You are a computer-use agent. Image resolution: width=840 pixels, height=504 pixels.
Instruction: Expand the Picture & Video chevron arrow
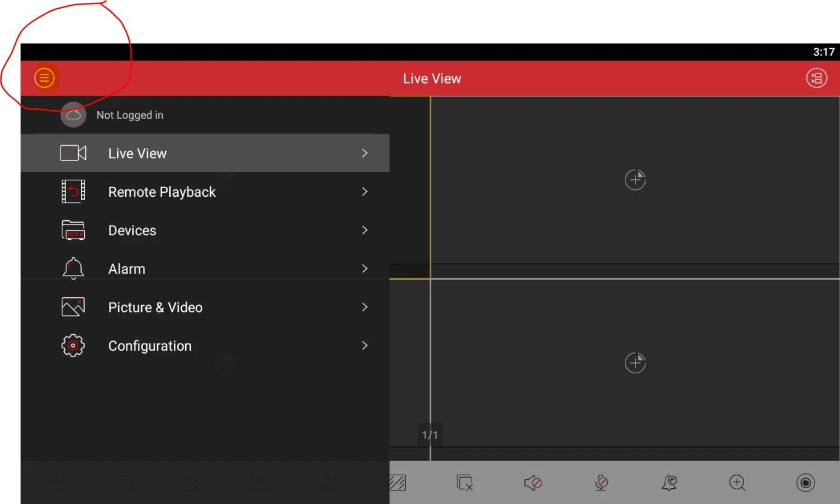tap(364, 307)
